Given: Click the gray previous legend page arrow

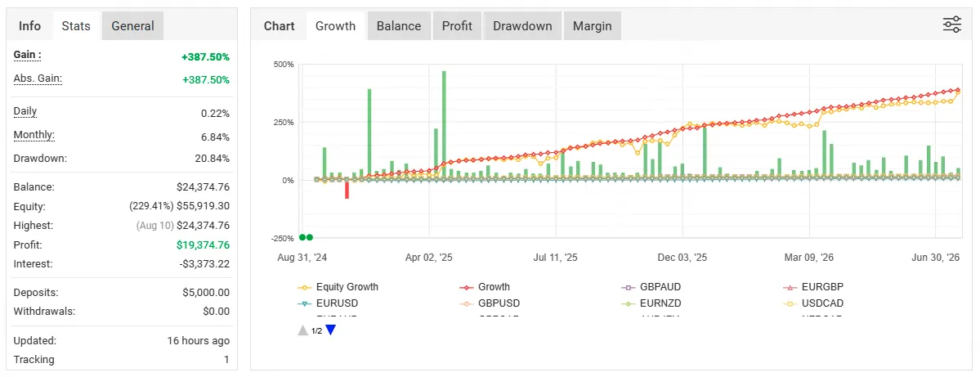Looking at the screenshot, I should (302, 330).
